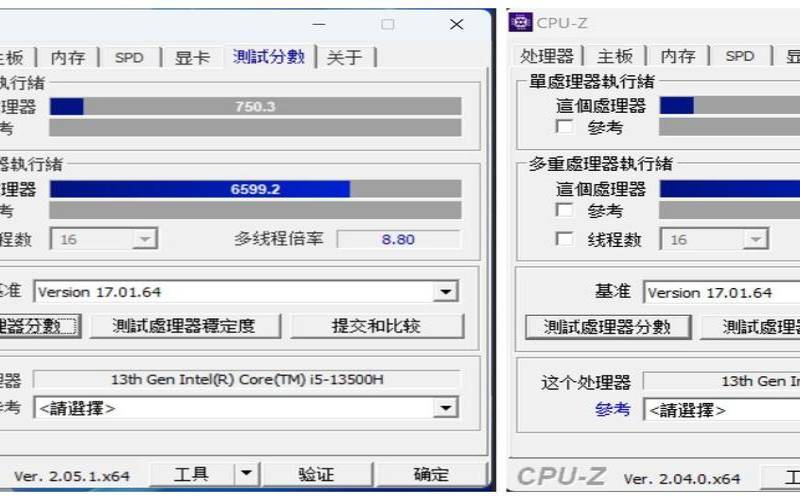Click 提交和比较 button
Viewport: 800px width, 500px height.
377,326
